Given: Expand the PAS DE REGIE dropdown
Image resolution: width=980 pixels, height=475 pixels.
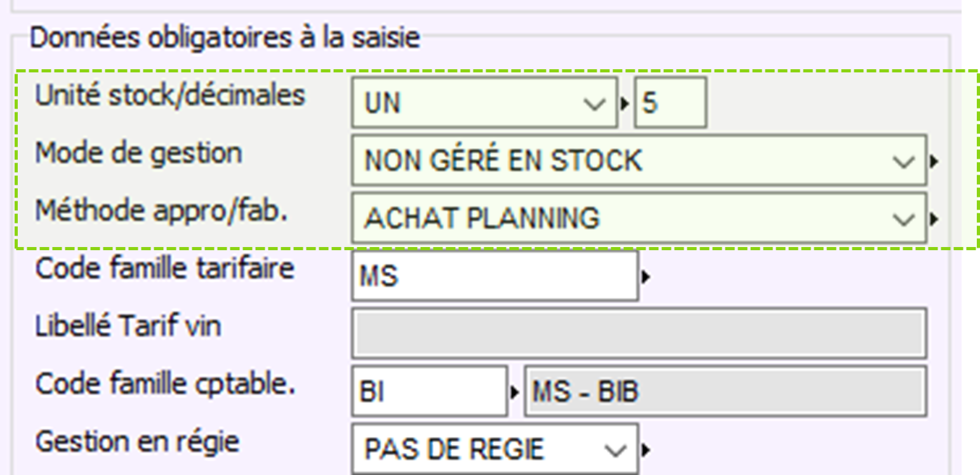Looking at the screenshot, I should (614, 450).
